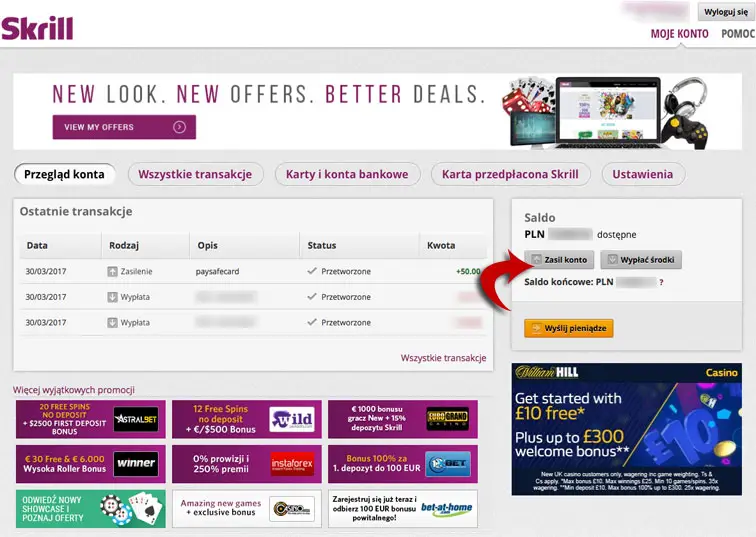The width and height of the screenshot is (756, 537).
Task: Click the question mark beside Saldo końcowe
Action: 661,282
